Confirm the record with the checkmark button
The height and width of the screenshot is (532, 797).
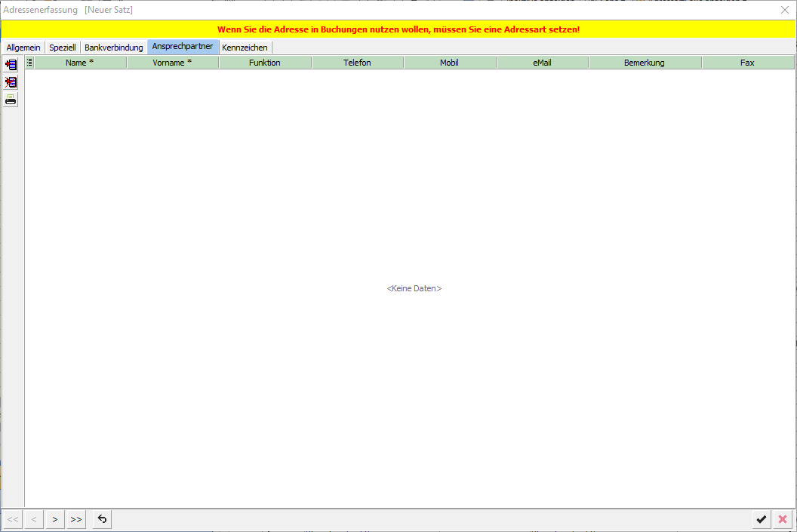762,519
